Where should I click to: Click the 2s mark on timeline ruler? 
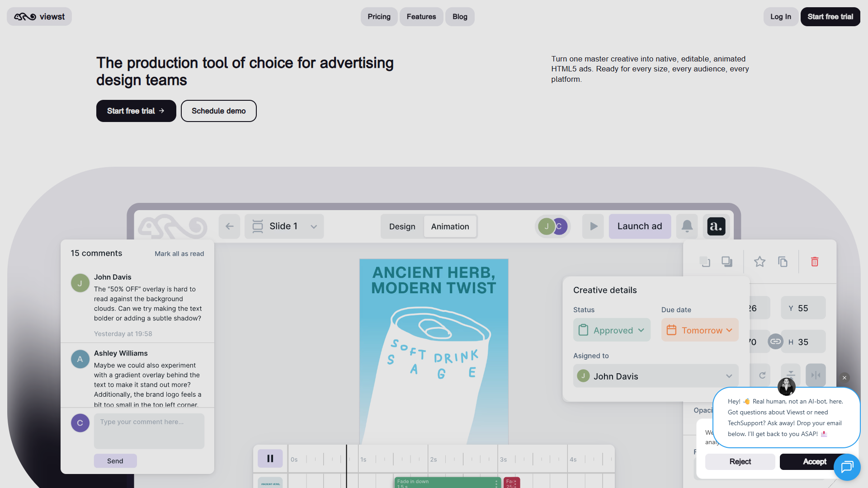433,460
